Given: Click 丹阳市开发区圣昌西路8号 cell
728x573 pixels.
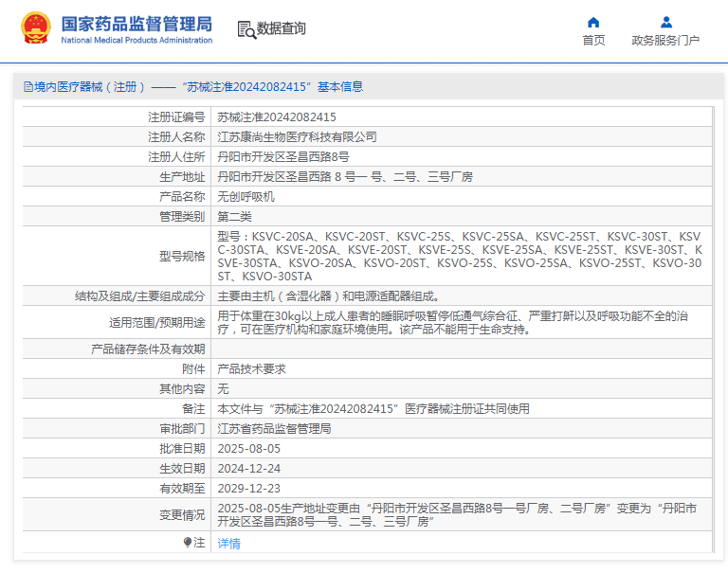Looking at the screenshot, I should click(283, 157).
